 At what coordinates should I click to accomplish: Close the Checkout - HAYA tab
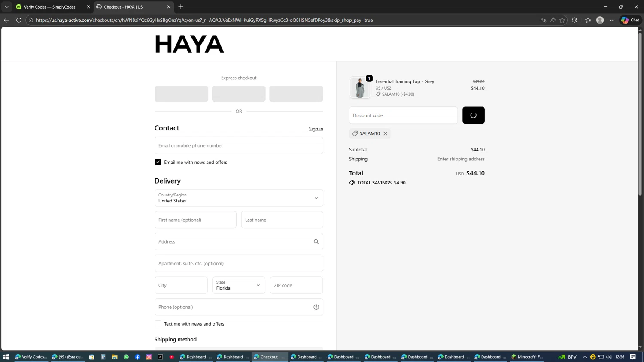pyautogui.click(x=169, y=7)
